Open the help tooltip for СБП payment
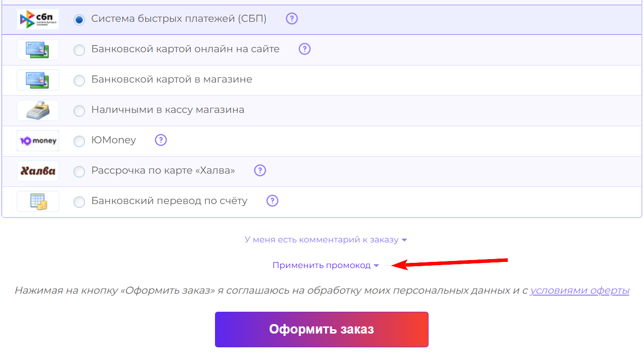Image resolution: width=644 pixels, height=353 pixels. click(291, 18)
